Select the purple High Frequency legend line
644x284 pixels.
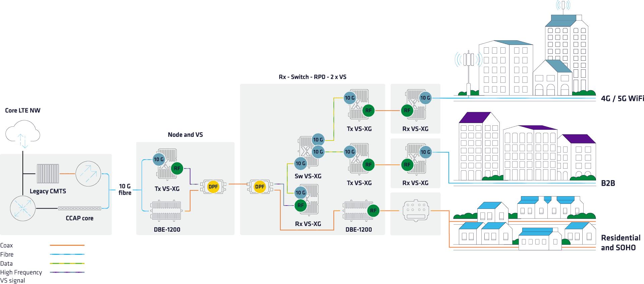coord(67,272)
